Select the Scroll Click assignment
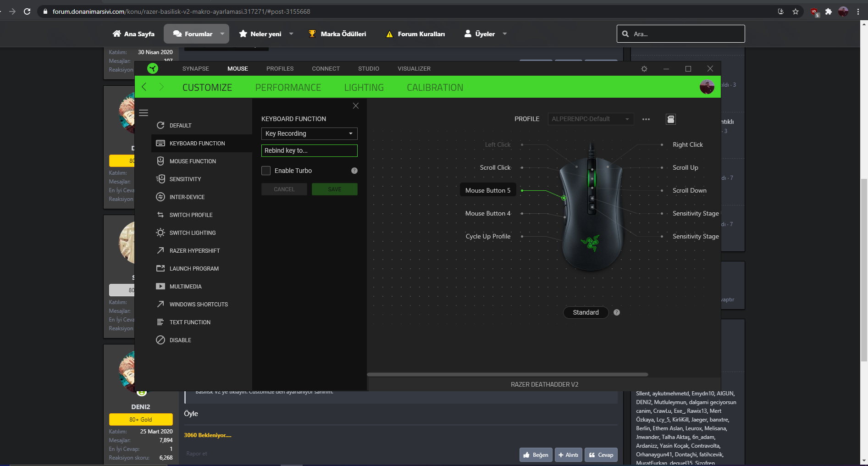The height and width of the screenshot is (466, 868). (495, 167)
